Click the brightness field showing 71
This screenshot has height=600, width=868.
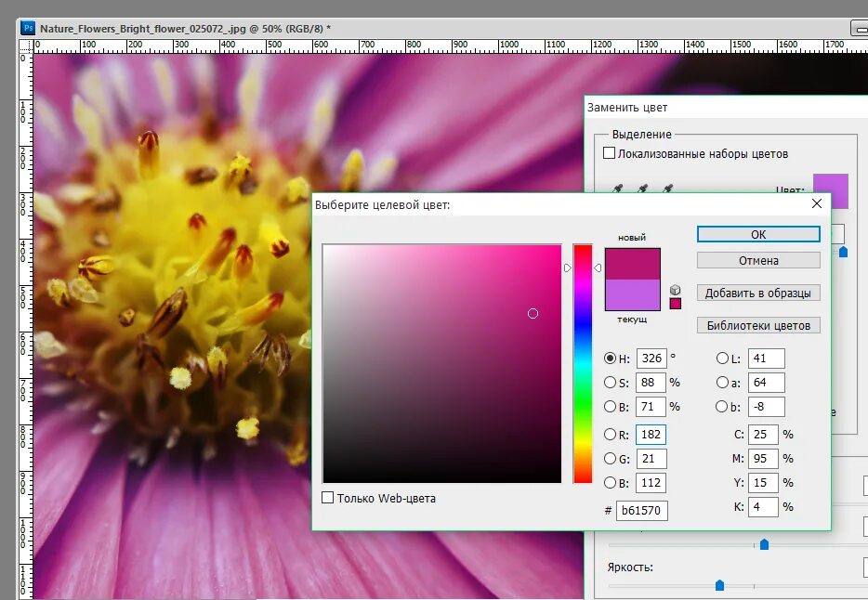click(x=651, y=407)
